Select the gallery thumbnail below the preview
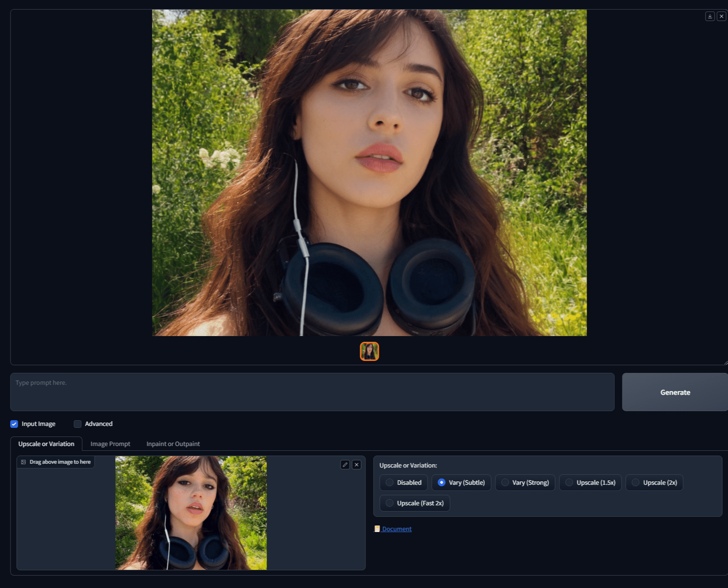Image resolution: width=728 pixels, height=588 pixels. point(369,351)
